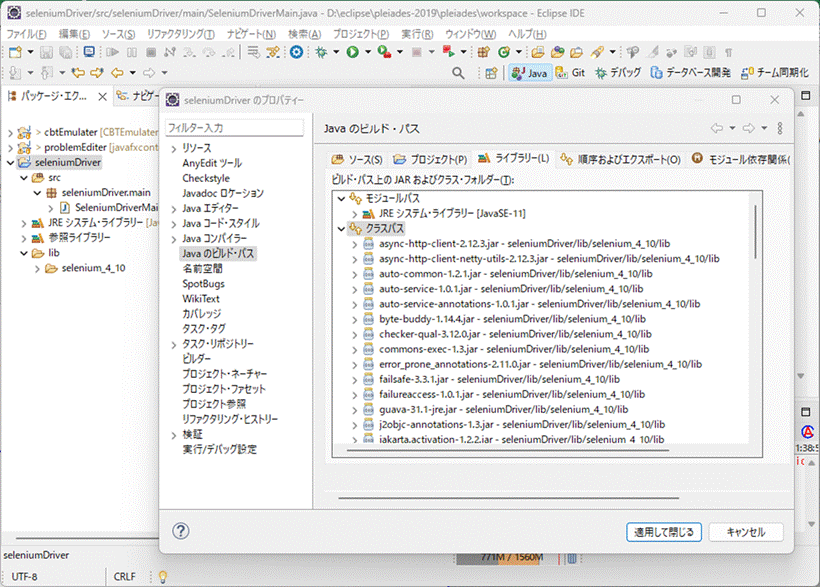820x587 pixels.
Task: Open the New wizard dropdown arrow
Action: pyautogui.click(x=30, y=52)
